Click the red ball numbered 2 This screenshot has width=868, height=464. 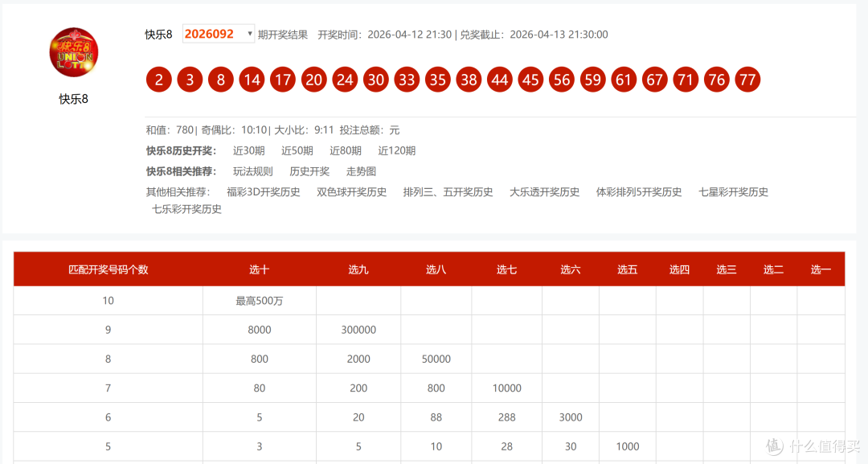(x=159, y=80)
